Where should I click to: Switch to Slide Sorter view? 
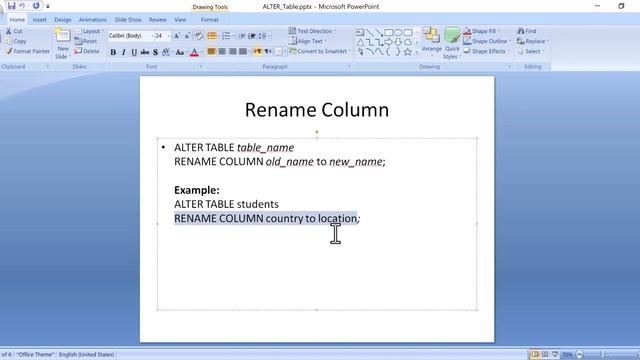tap(545, 354)
